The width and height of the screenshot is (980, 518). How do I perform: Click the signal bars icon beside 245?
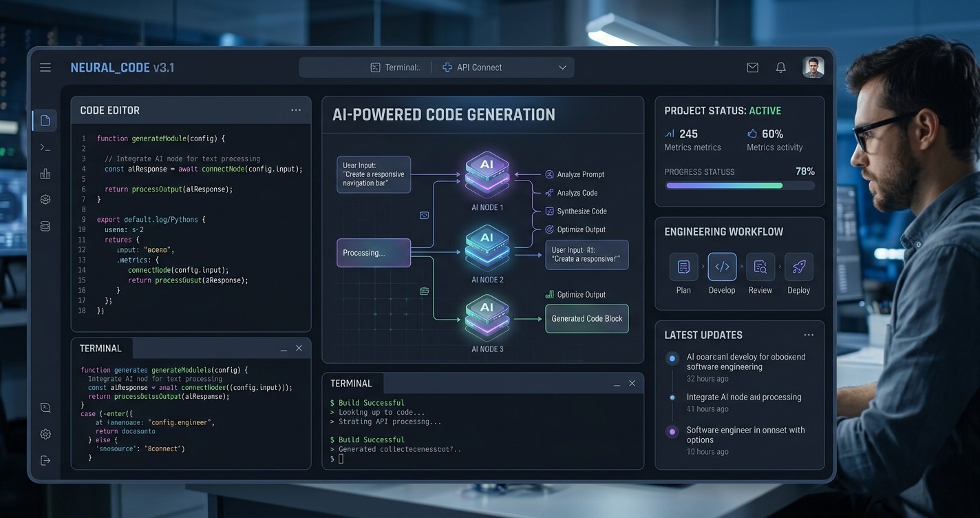pyautogui.click(x=670, y=134)
